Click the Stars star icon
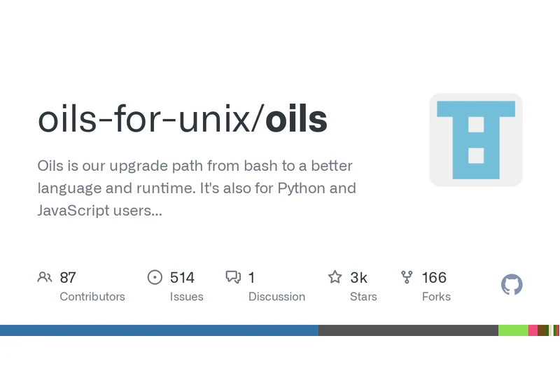 (x=335, y=277)
